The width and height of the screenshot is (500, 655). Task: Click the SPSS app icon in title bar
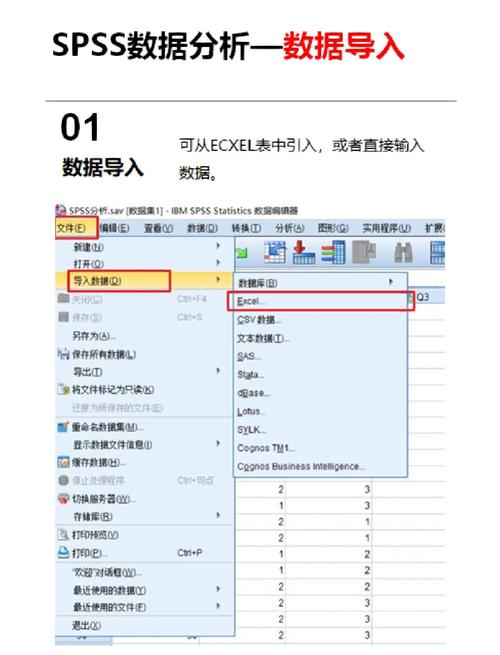pos(61,210)
